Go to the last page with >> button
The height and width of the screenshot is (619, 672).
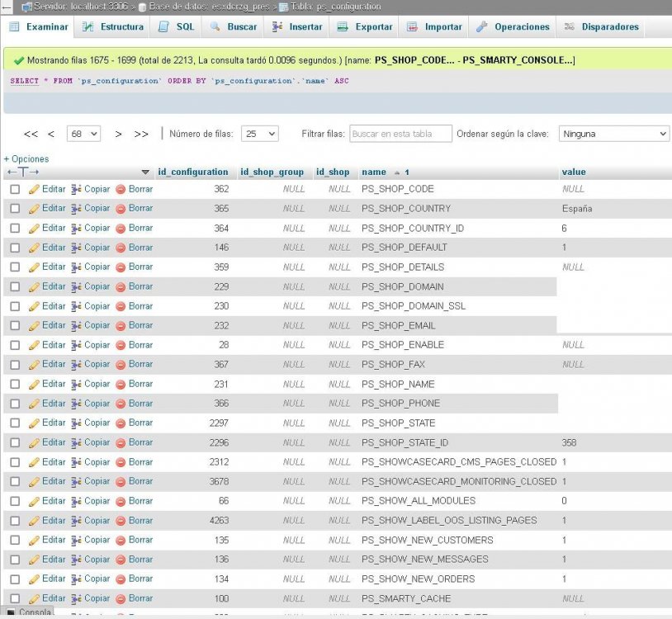click(141, 134)
